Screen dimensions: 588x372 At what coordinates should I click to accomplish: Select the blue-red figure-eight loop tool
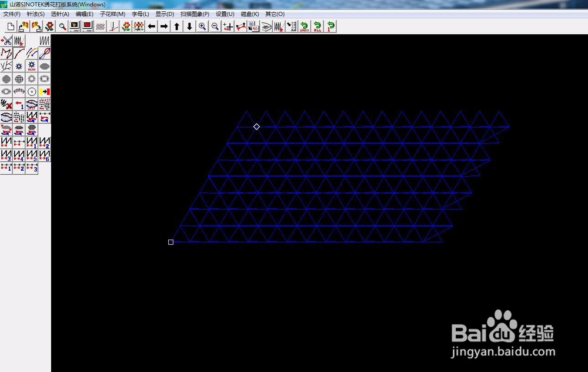click(44, 54)
